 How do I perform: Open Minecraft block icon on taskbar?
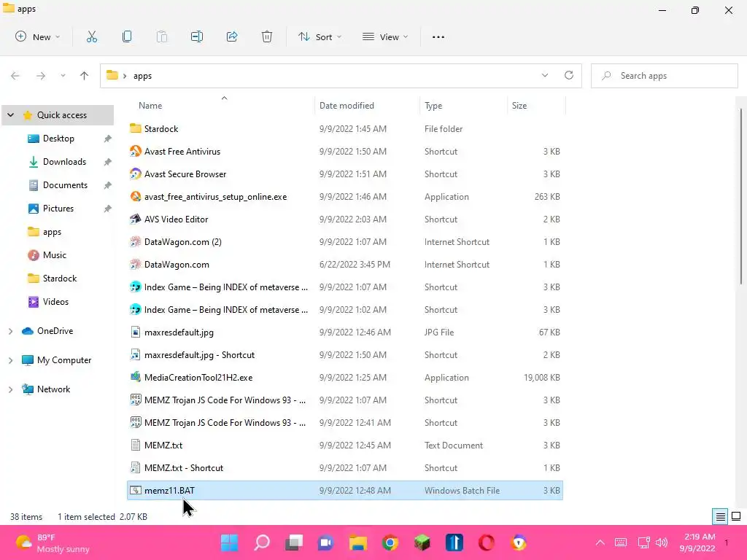(422, 542)
